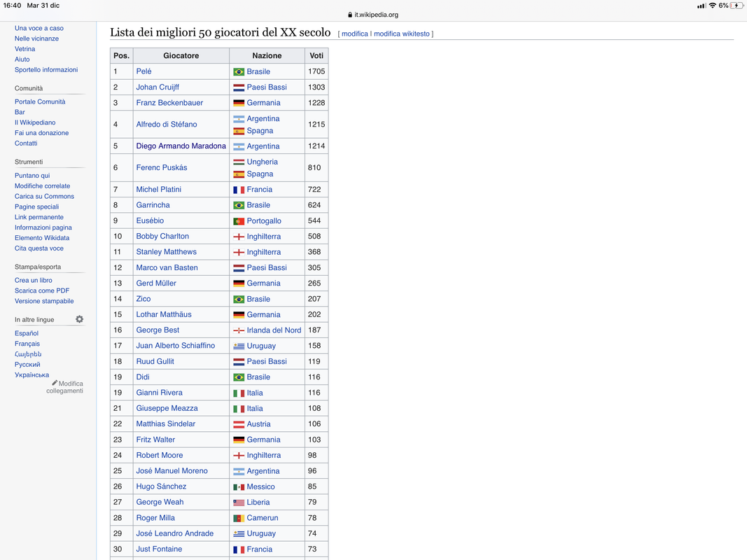Tap the it.wikipedia.org address bar
This screenshot has width=747, height=560.
[374, 15]
